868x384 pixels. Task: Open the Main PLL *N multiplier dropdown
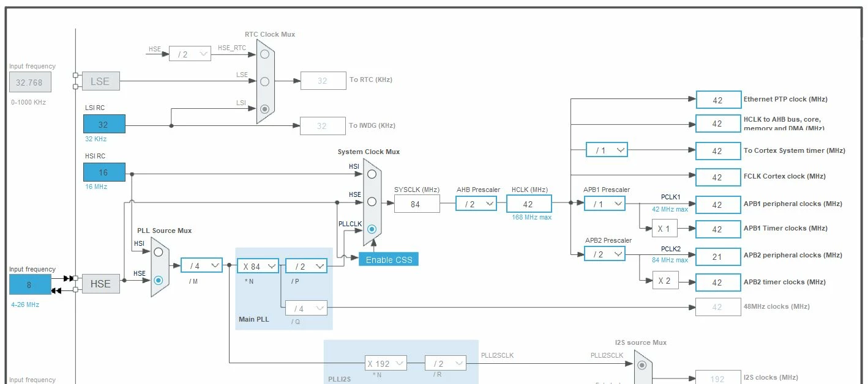(258, 266)
